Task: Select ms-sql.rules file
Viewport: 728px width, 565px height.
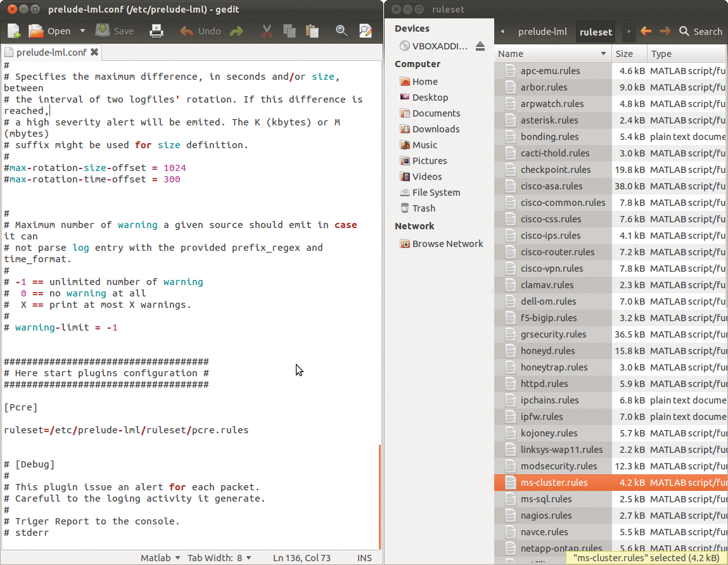Action: [611, 499]
